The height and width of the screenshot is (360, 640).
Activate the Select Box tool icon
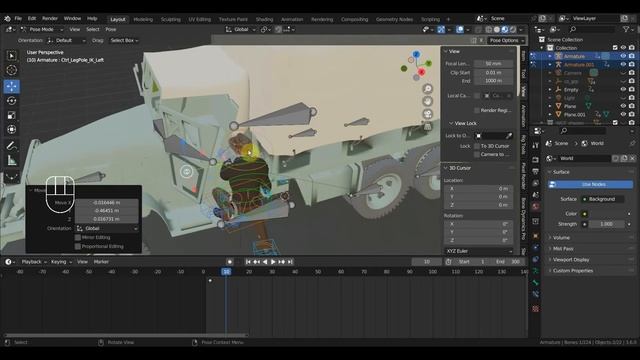click(x=11, y=56)
